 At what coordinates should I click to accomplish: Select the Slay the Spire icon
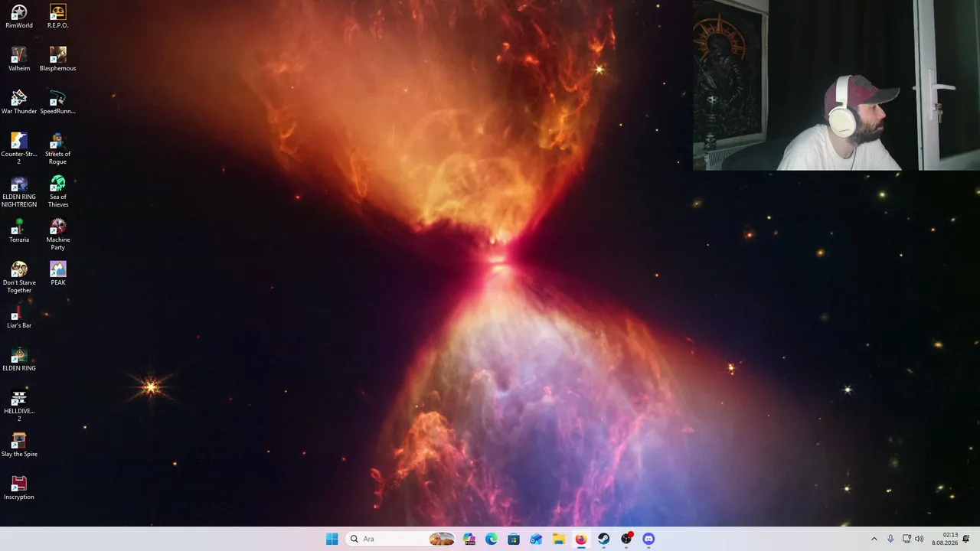(x=19, y=445)
